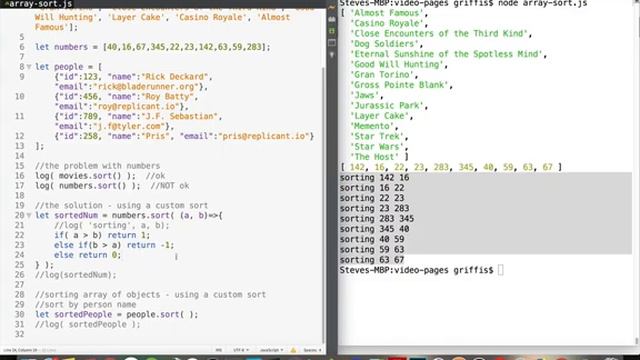Collapse the 'let people' code block
The image size is (640, 360).
(x=29, y=67)
